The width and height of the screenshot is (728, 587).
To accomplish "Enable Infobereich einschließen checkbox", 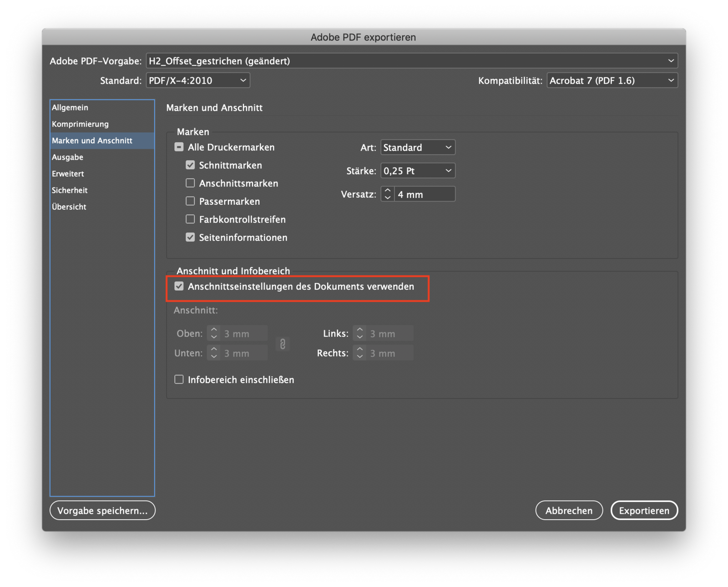I will coord(179,380).
